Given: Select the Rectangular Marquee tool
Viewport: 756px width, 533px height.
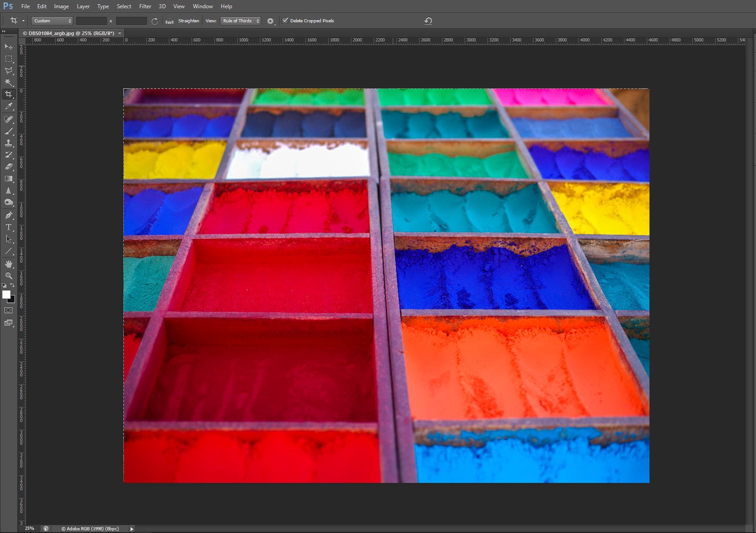Looking at the screenshot, I should click(x=9, y=59).
